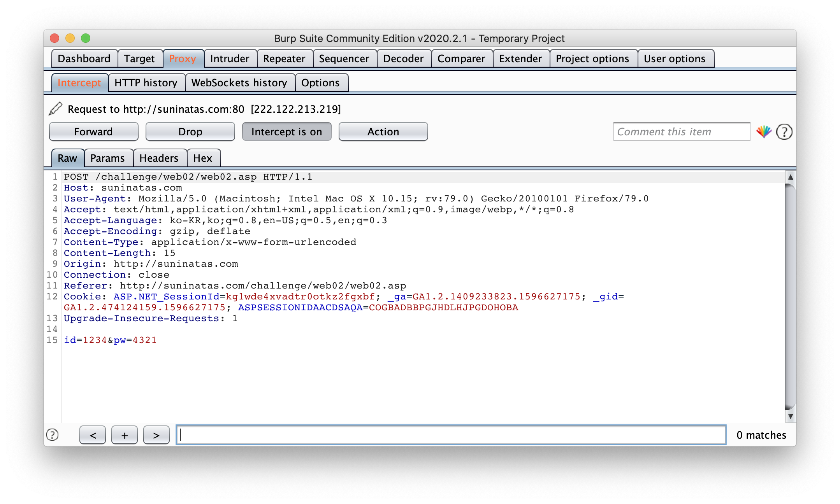Open the multicolor highlight picker icon
Screen dimensions: 840x504
[764, 132]
